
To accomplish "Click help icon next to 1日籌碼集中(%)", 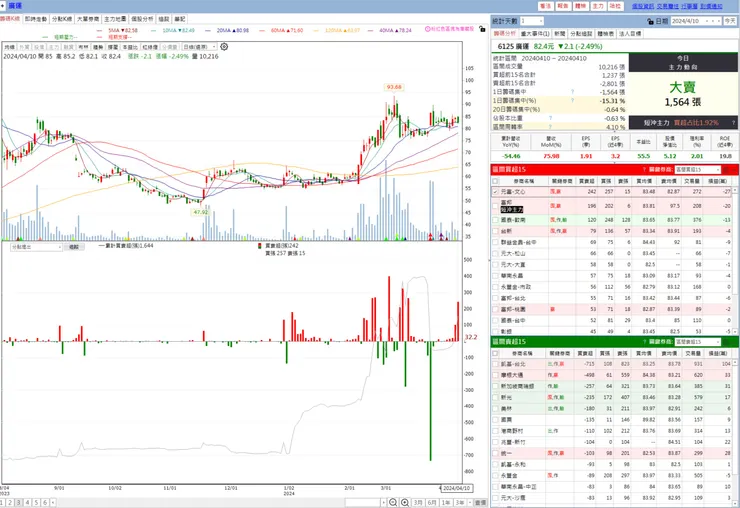I will [572, 101].
